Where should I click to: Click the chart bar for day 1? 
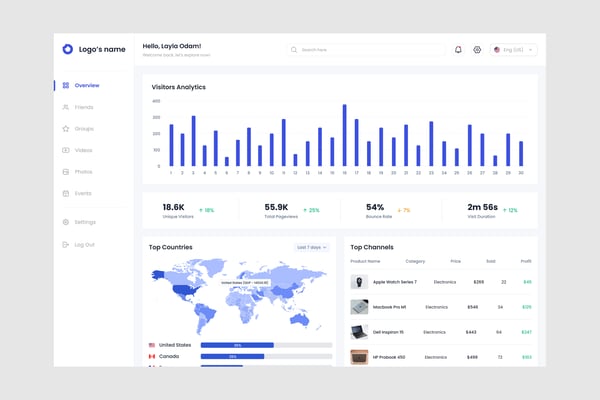pos(171,145)
